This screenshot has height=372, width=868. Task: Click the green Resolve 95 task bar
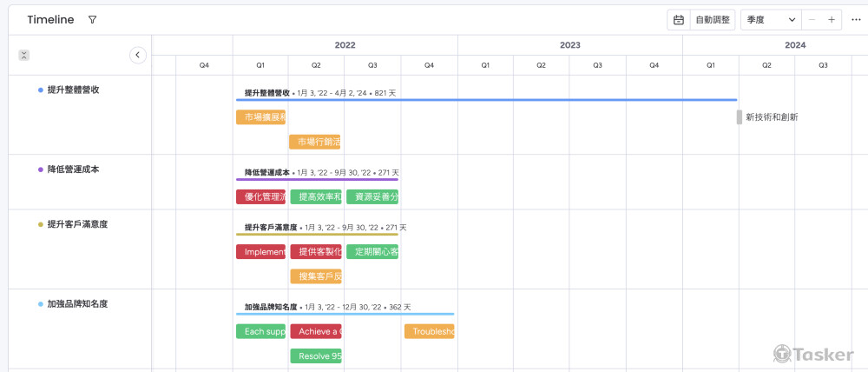tap(315, 356)
